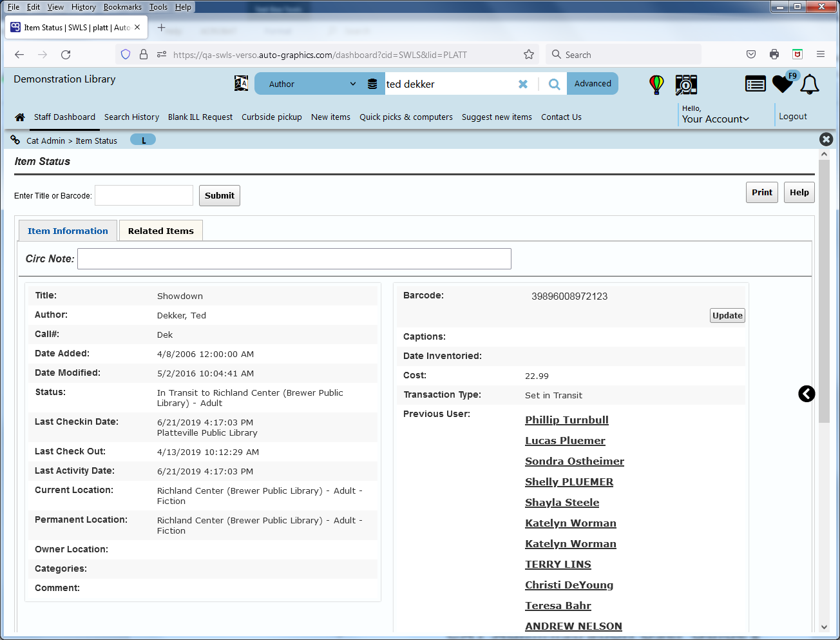Open a new browser tab with the plus icon
Screen dimensions: 840x640
tap(162, 28)
